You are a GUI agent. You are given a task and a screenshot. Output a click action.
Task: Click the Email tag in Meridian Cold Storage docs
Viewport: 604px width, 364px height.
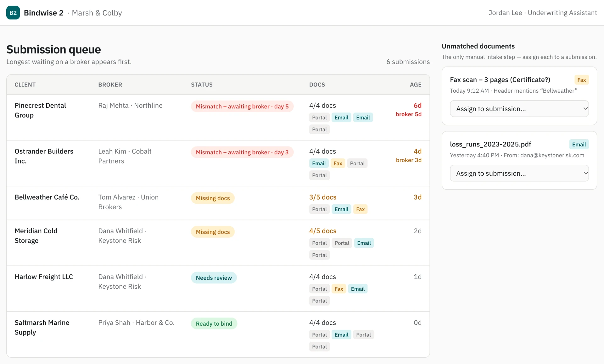364,243
